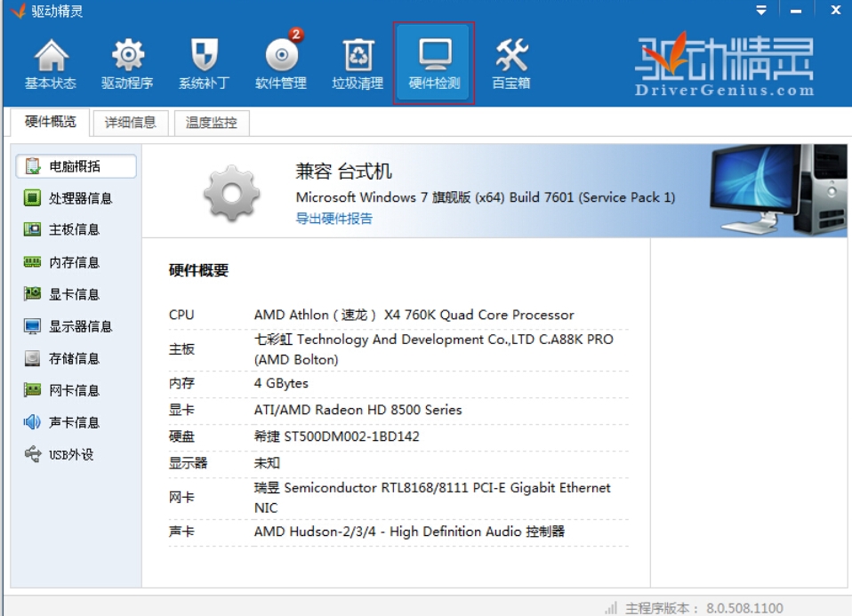Viewport: 852px width, 616px height.
Task: Show 内存信息 from the sidebar
Action: click(x=74, y=262)
